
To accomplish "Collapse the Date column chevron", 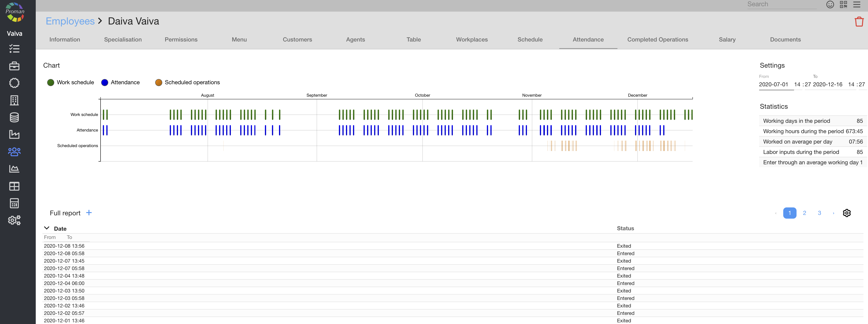I will [x=47, y=228].
